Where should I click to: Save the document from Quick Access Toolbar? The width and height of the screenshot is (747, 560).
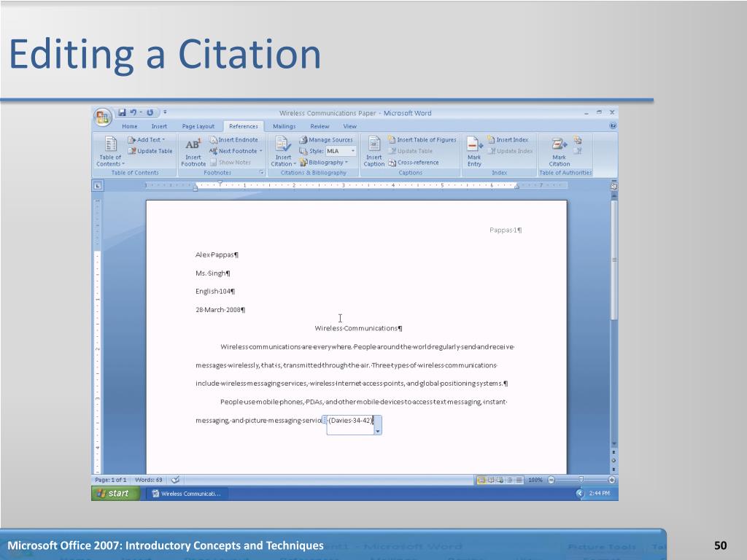(x=122, y=112)
